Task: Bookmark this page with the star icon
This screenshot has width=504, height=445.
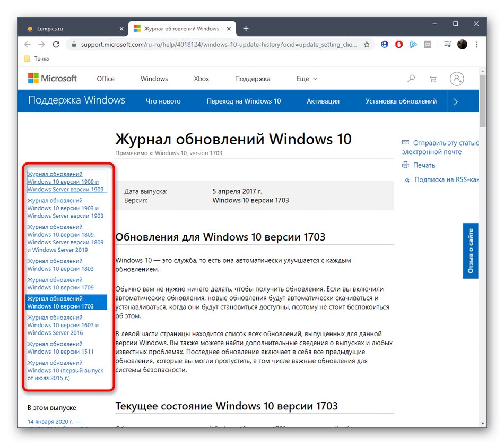Action: pos(367,45)
